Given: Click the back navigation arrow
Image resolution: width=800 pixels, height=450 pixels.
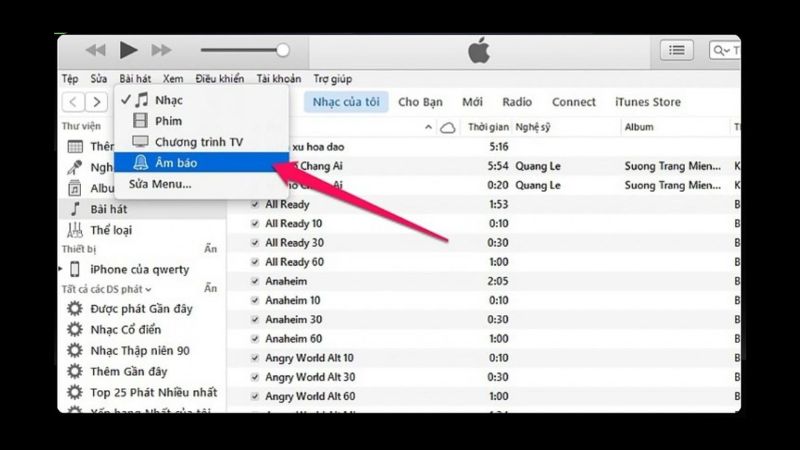Looking at the screenshot, I should [x=73, y=102].
